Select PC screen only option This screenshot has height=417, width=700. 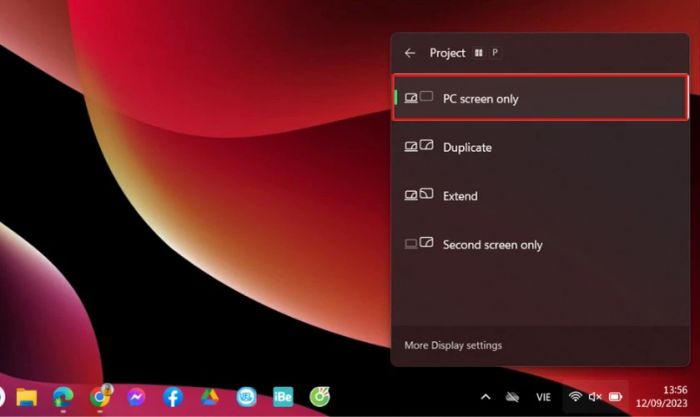[540, 98]
